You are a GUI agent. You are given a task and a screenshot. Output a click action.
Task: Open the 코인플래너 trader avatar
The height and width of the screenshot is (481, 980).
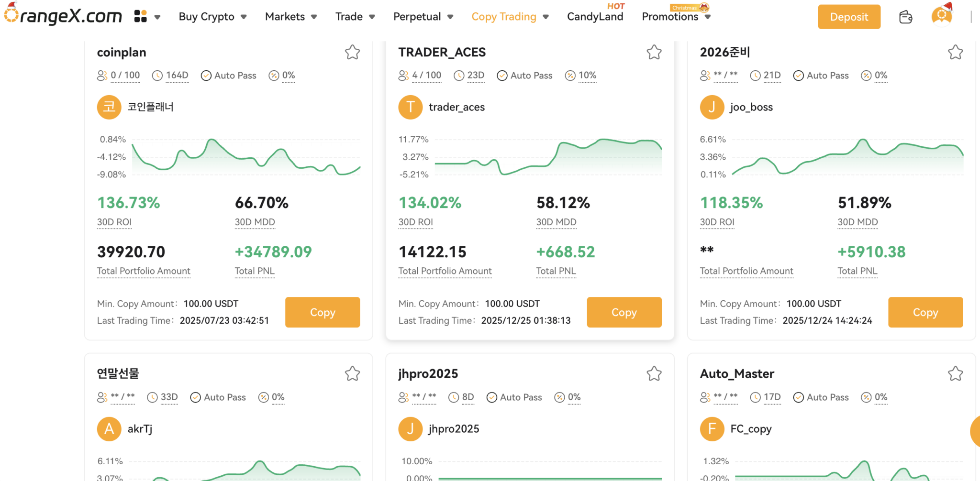(109, 107)
